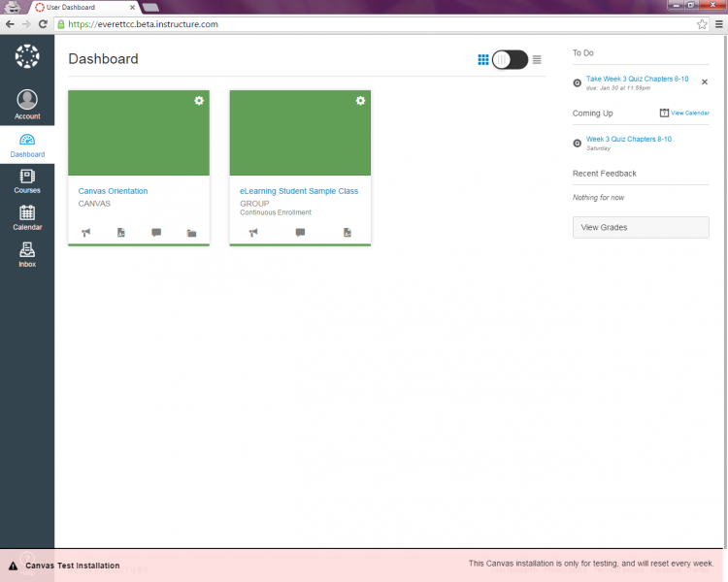
Task: Open Files folder icon on Canvas Orientation card
Action: 192,233
